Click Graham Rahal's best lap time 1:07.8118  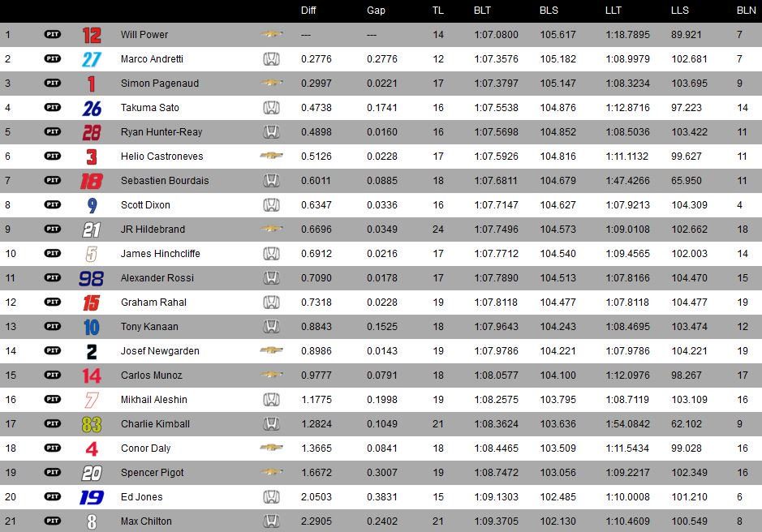pyautogui.click(x=496, y=302)
